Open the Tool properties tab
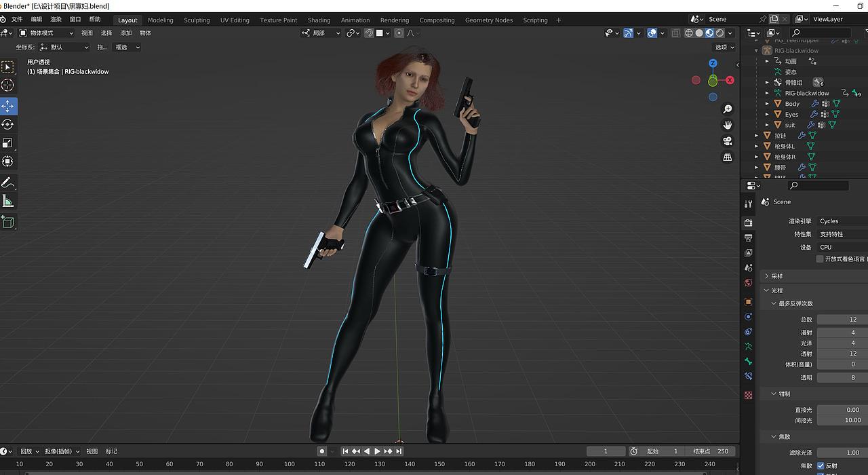The width and height of the screenshot is (868, 475). (x=748, y=204)
